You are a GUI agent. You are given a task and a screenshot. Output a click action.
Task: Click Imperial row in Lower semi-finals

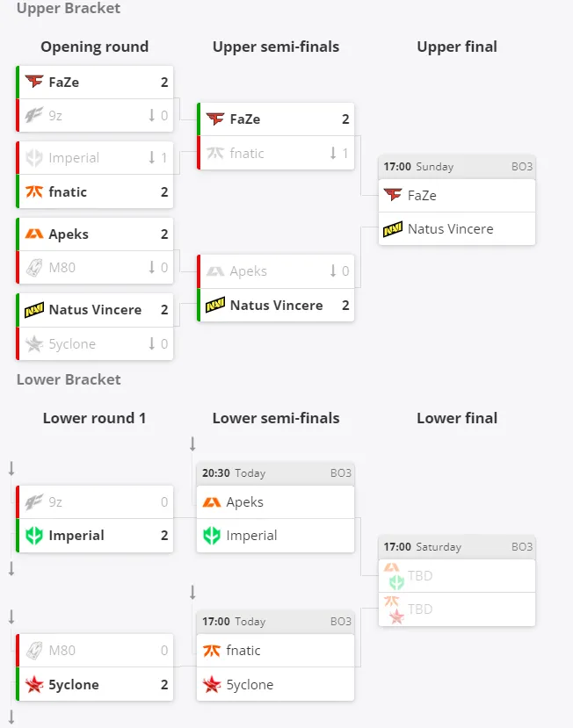tap(276, 536)
